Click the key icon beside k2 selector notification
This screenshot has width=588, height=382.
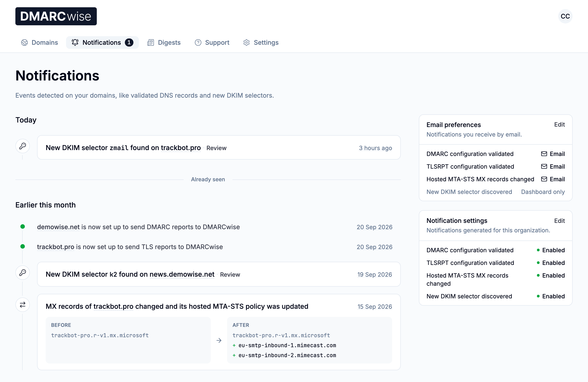pos(23,273)
